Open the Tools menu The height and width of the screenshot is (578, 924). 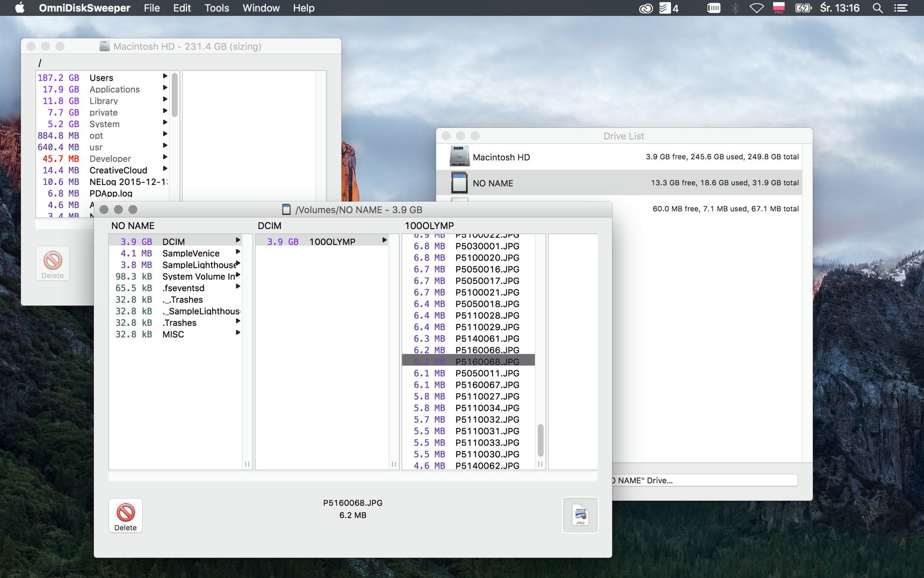coord(217,8)
